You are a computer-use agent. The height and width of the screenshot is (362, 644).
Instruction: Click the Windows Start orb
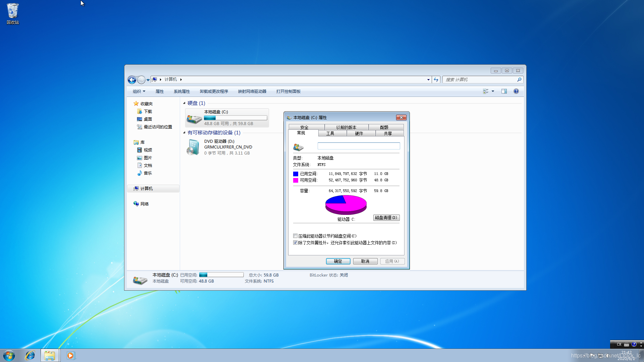pos(9,355)
